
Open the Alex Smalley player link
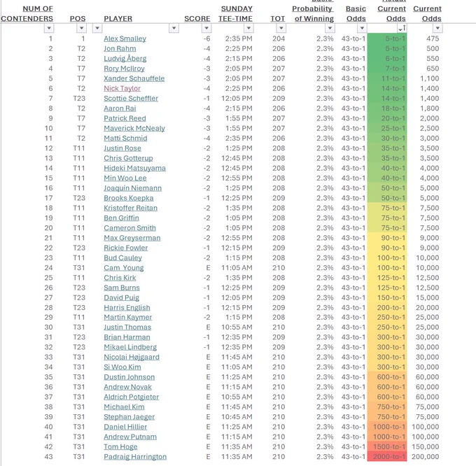coord(125,38)
